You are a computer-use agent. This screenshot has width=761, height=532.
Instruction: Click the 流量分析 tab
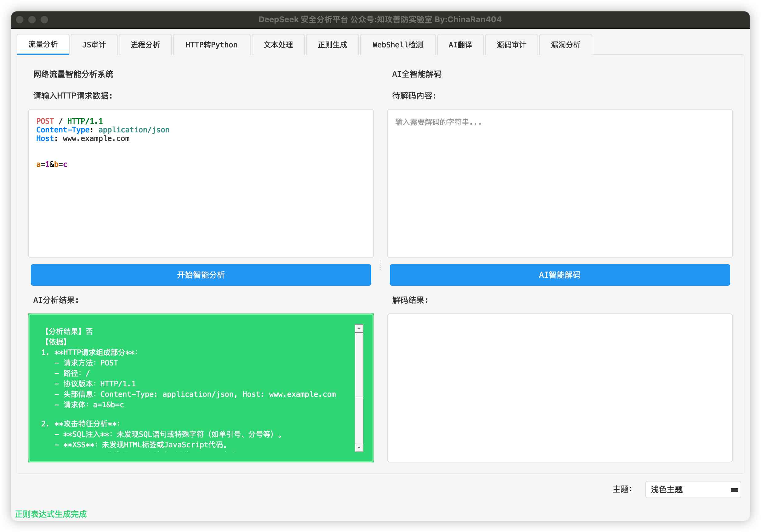click(x=43, y=44)
